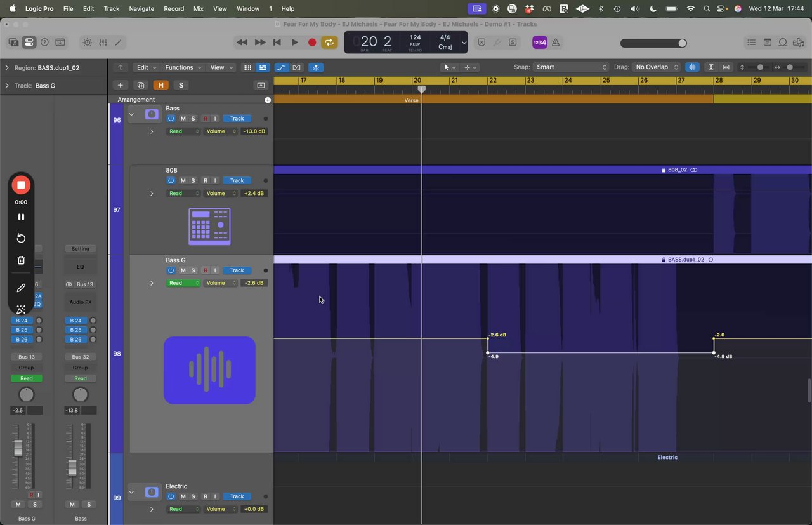The width and height of the screenshot is (812, 525).
Task: Open the display mode dropdown arrow in the LCD
Action: (464, 43)
